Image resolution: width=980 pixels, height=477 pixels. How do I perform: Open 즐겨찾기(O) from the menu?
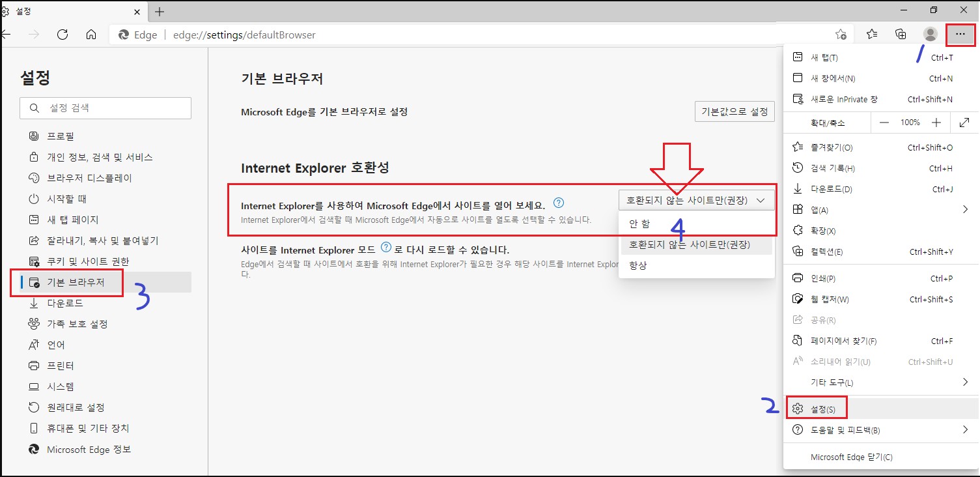881,147
